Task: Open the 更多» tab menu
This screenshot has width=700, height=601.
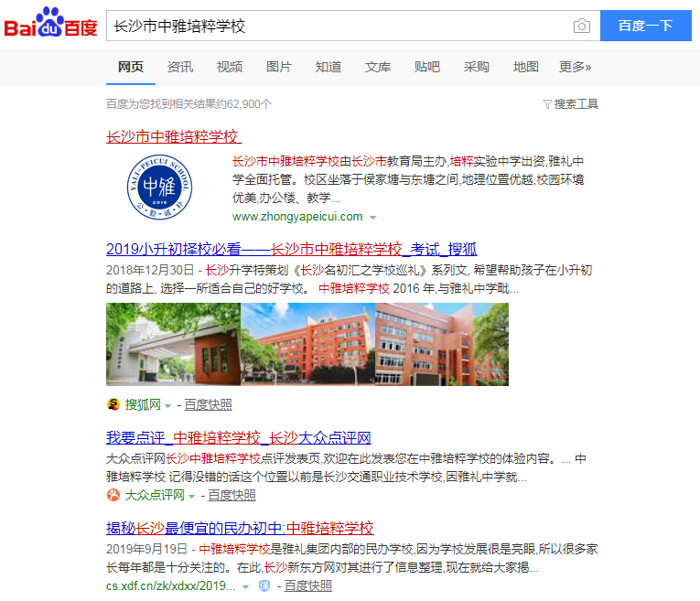Action: (x=575, y=67)
